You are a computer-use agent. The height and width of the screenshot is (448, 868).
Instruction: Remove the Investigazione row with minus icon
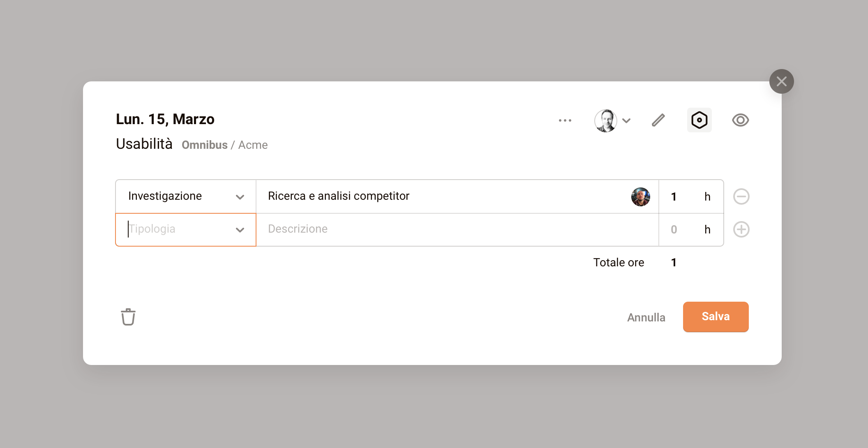click(x=741, y=196)
